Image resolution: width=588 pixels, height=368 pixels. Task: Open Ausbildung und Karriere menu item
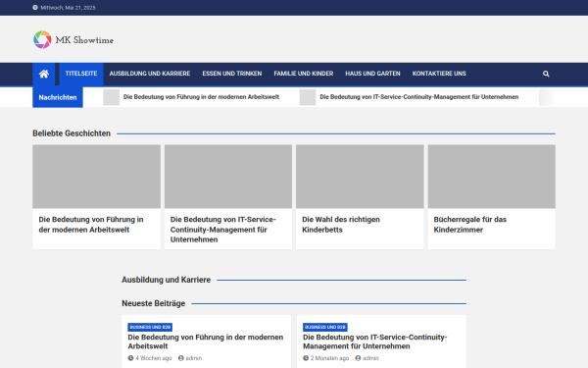click(150, 74)
